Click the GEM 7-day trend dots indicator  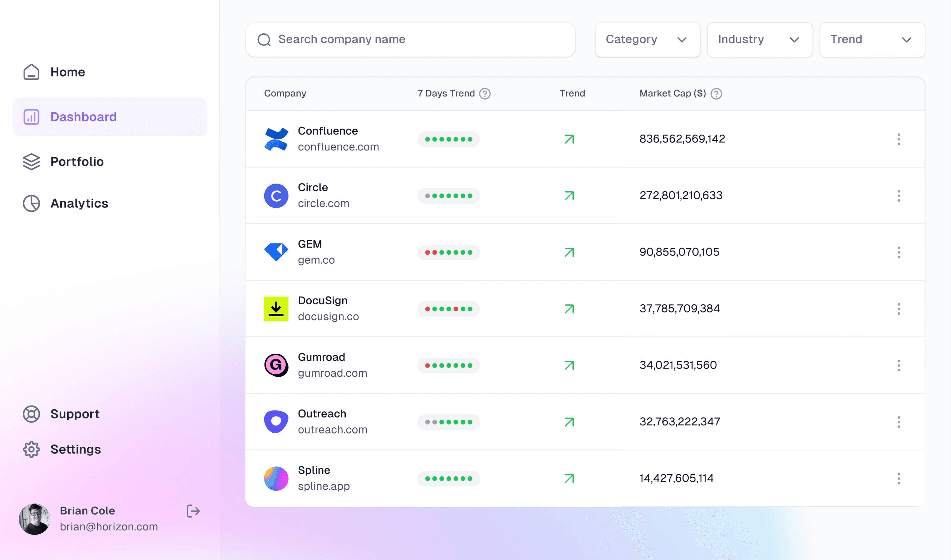[x=448, y=253]
